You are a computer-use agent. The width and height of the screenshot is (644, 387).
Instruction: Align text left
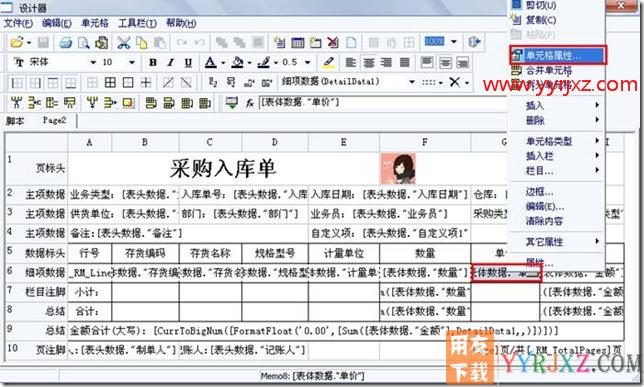point(350,62)
